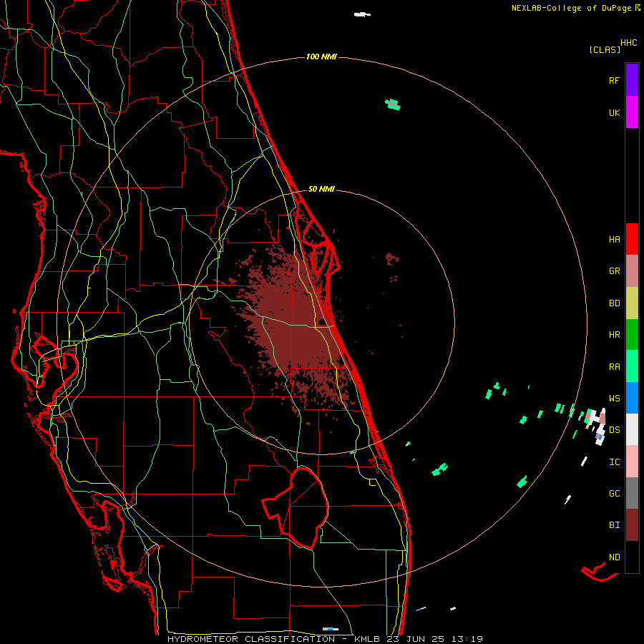
Task: Click the UK magenta legend swatch
Action: pyautogui.click(x=632, y=112)
